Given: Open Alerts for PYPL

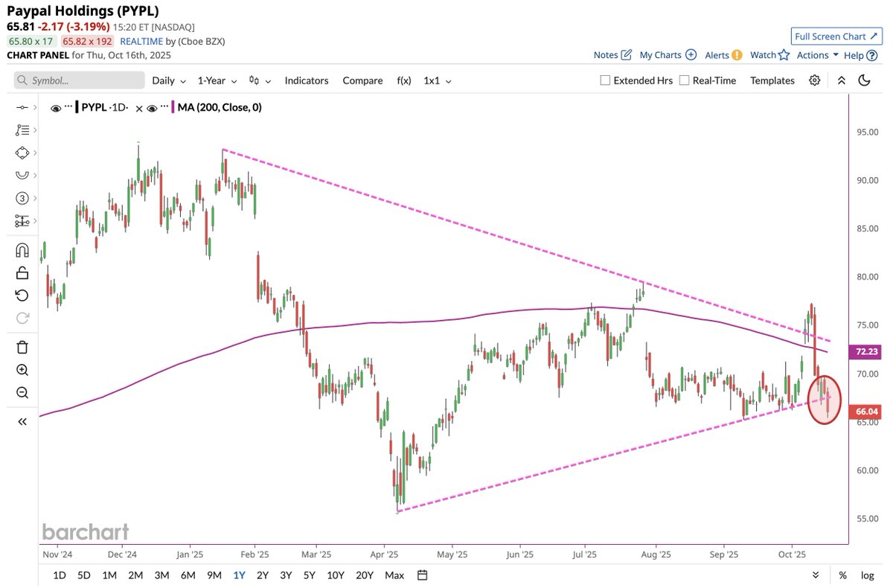Looking at the screenshot, I should tap(723, 55).
